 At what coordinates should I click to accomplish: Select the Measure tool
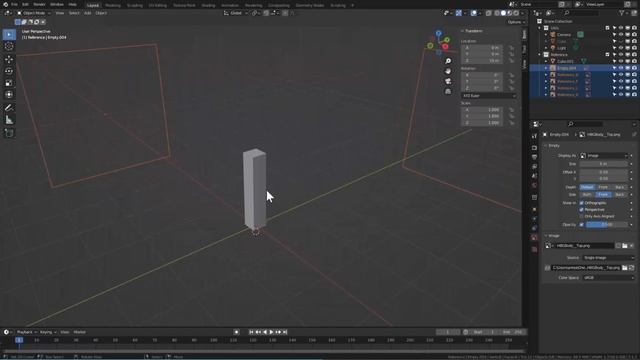9,120
